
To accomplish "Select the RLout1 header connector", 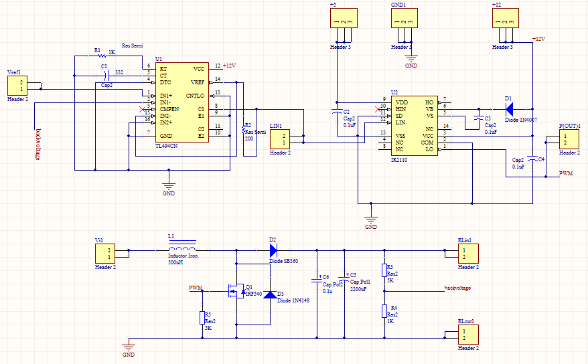I will (468, 335).
